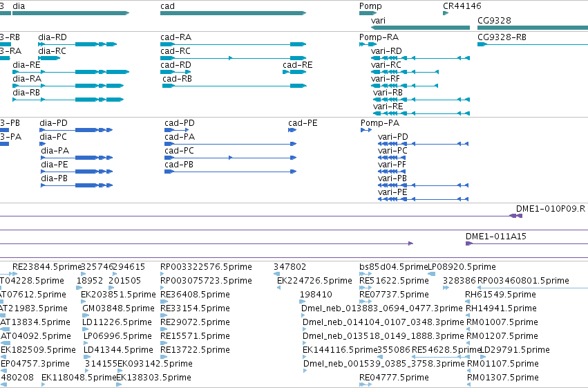Select transcript dia-RD
588x388 pixels.
click(77, 44)
